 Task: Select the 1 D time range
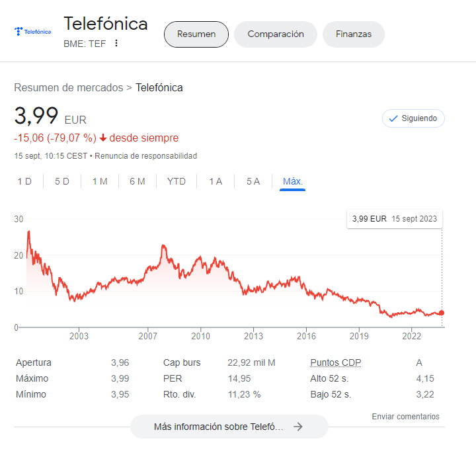(x=24, y=182)
